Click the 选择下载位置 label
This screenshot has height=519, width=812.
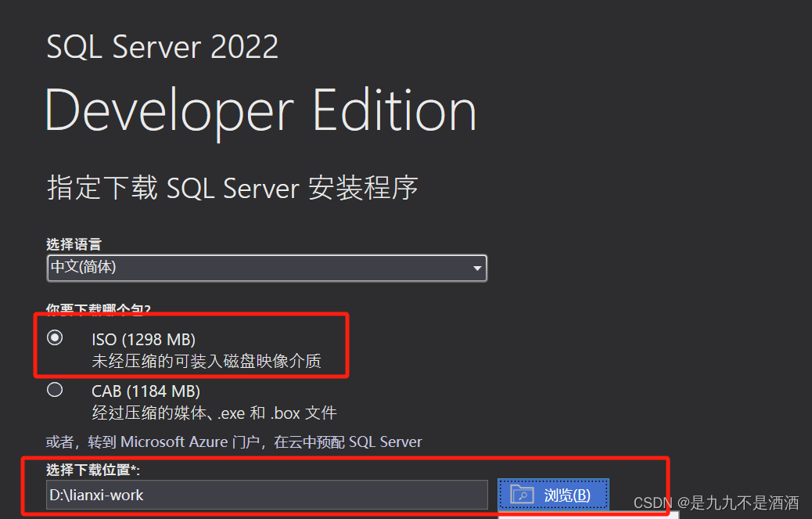coord(92,470)
